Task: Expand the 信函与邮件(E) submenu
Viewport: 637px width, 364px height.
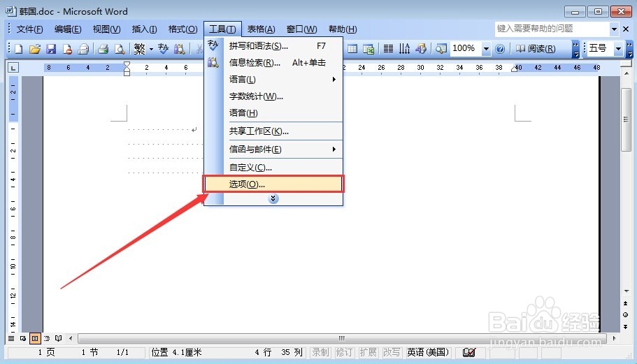Action: (x=274, y=150)
